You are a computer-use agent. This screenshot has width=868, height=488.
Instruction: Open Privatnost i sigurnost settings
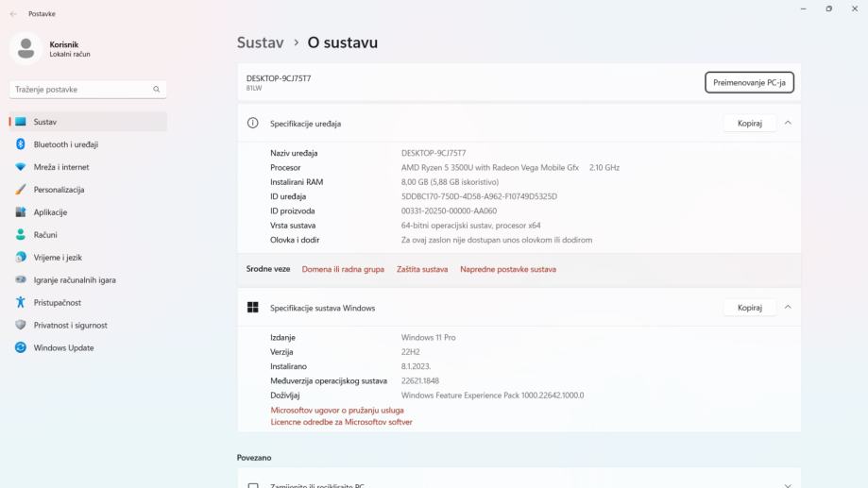[x=70, y=326]
